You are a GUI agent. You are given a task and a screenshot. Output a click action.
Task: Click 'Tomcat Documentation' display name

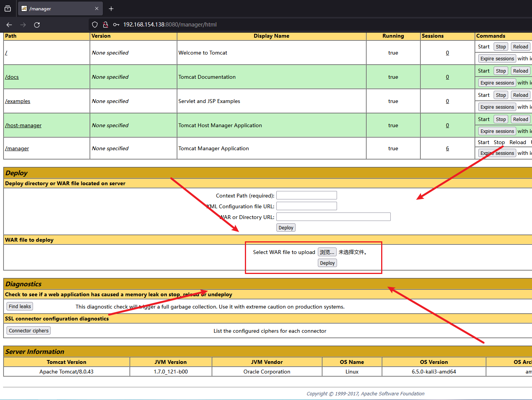[207, 77]
